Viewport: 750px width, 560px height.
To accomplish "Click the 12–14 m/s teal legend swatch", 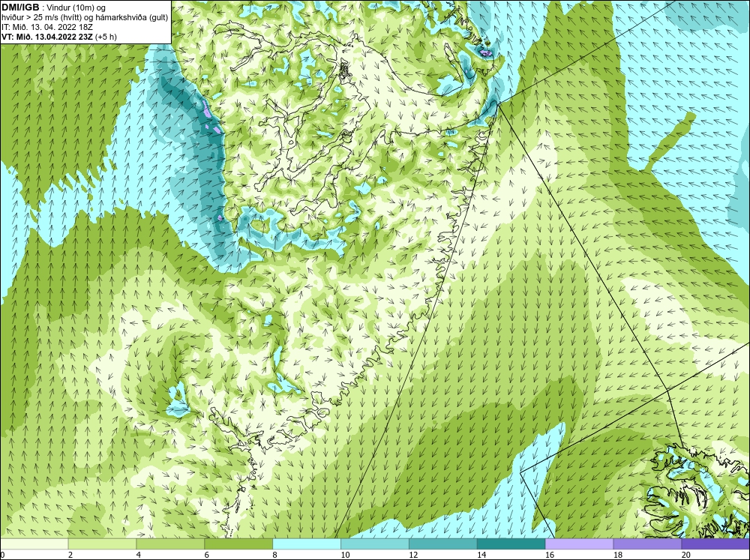I will (443, 544).
